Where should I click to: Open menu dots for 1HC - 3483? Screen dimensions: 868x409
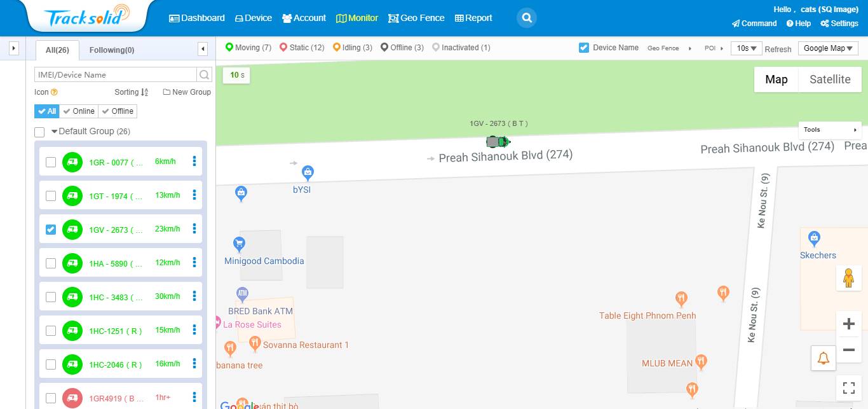tap(194, 296)
